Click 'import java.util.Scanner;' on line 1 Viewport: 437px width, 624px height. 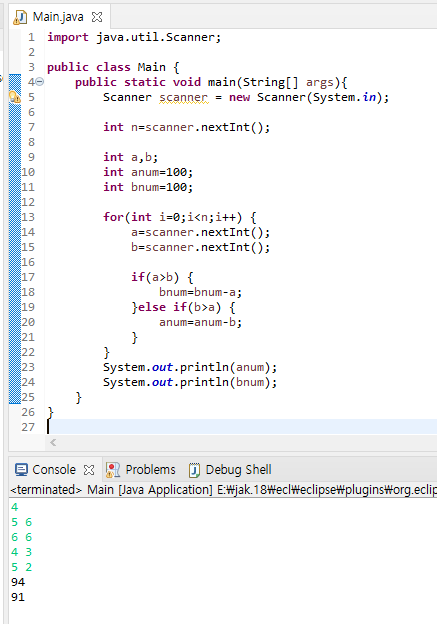(x=134, y=37)
